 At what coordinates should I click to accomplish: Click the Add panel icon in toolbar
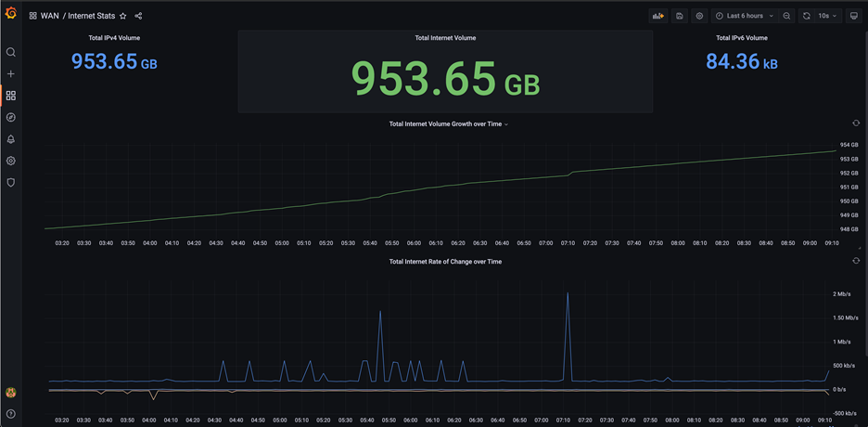click(658, 16)
